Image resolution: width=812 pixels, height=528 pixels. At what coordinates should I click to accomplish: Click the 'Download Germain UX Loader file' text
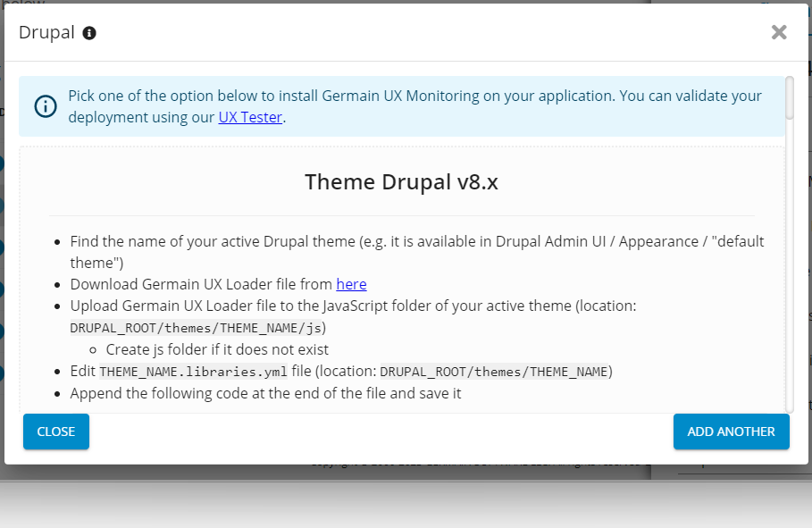[x=201, y=284]
